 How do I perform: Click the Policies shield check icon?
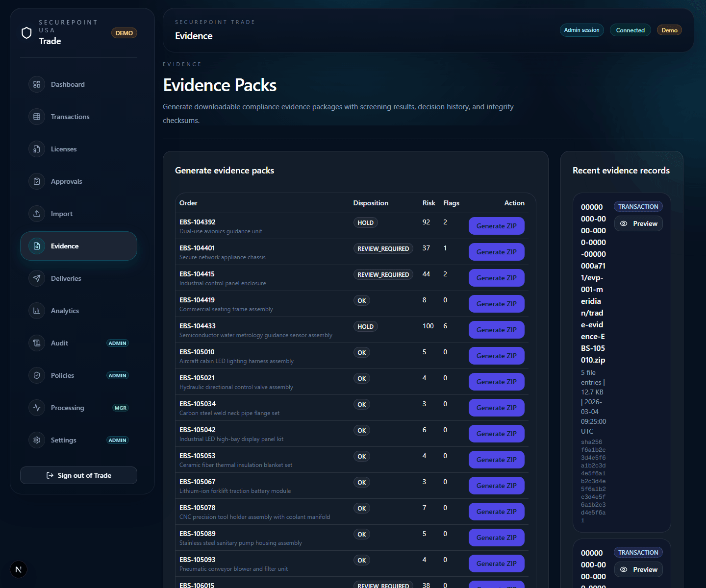(37, 375)
